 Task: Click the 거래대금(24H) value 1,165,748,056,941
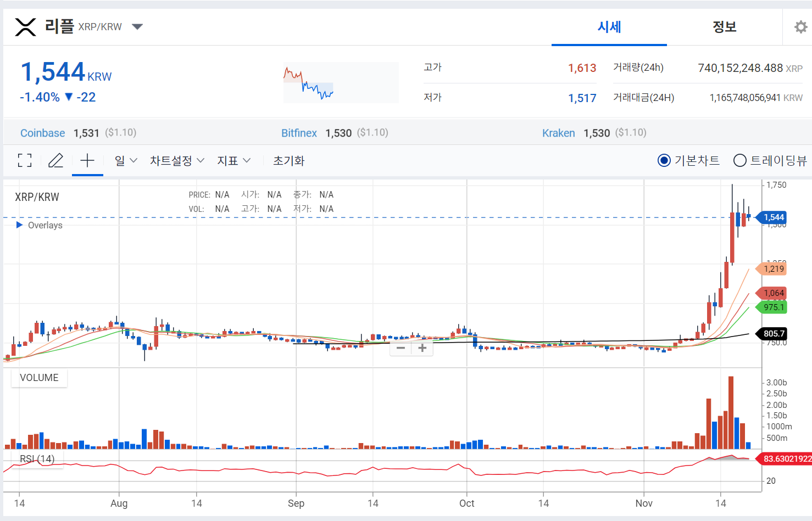tap(745, 98)
